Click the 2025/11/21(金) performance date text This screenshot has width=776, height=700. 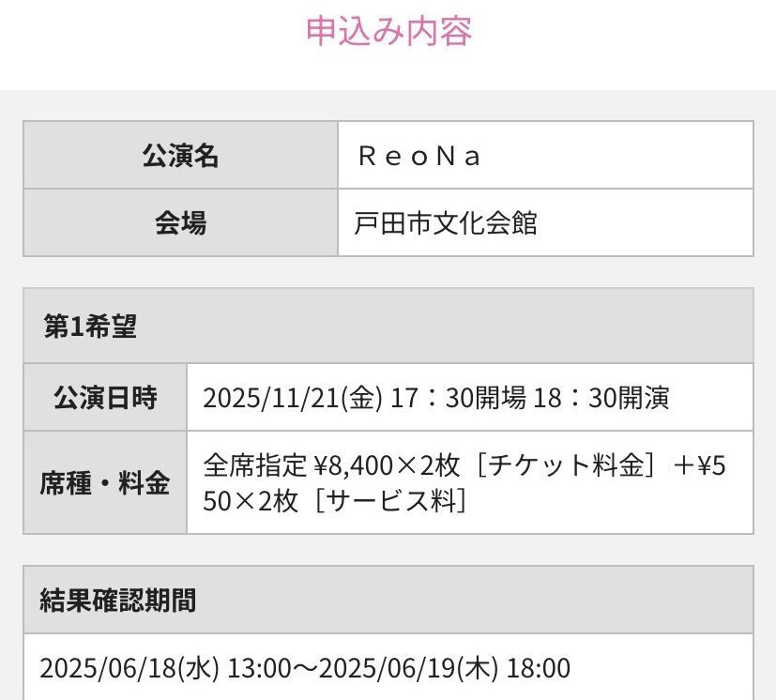[x=293, y=398]
